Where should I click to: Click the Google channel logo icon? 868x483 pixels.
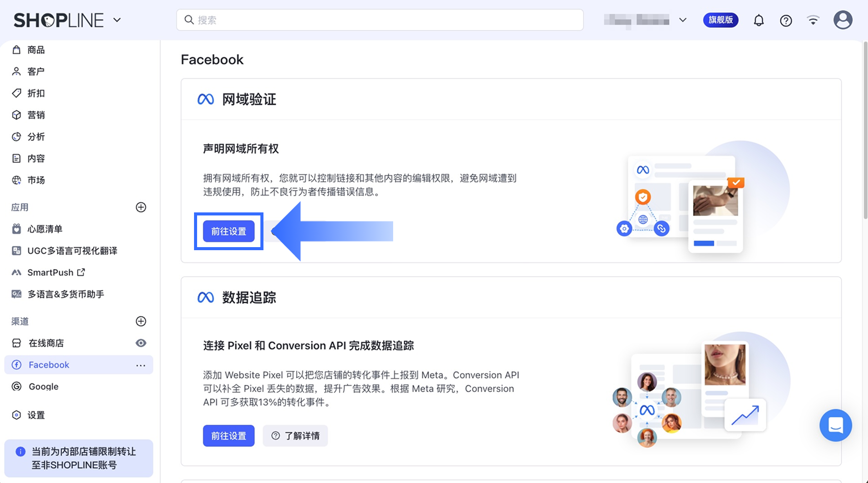click(x=17, y=387)
